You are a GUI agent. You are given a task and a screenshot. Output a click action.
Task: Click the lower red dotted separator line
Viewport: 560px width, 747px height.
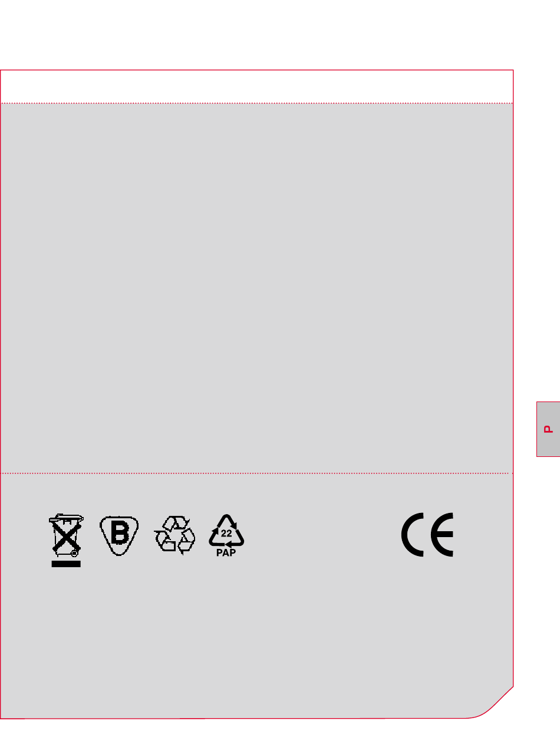coord(256,473)
